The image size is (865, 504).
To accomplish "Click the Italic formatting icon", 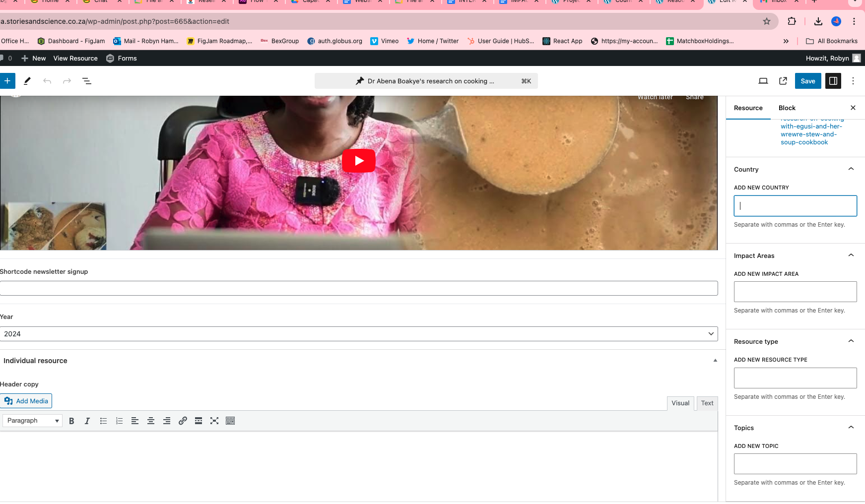I will tap(87, 421).
